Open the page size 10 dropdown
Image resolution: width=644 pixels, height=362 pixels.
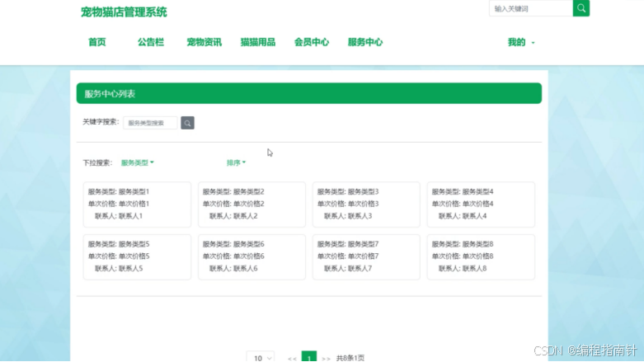[261, 358]
